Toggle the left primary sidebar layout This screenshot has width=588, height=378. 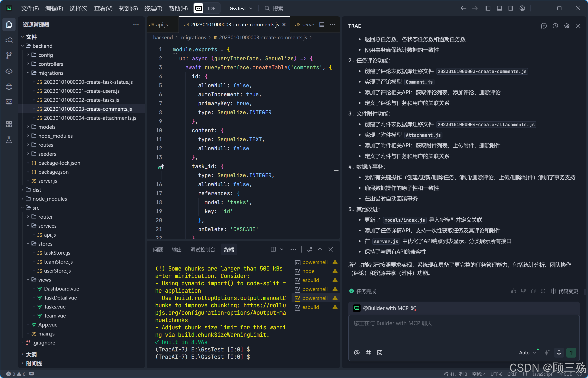488,8
